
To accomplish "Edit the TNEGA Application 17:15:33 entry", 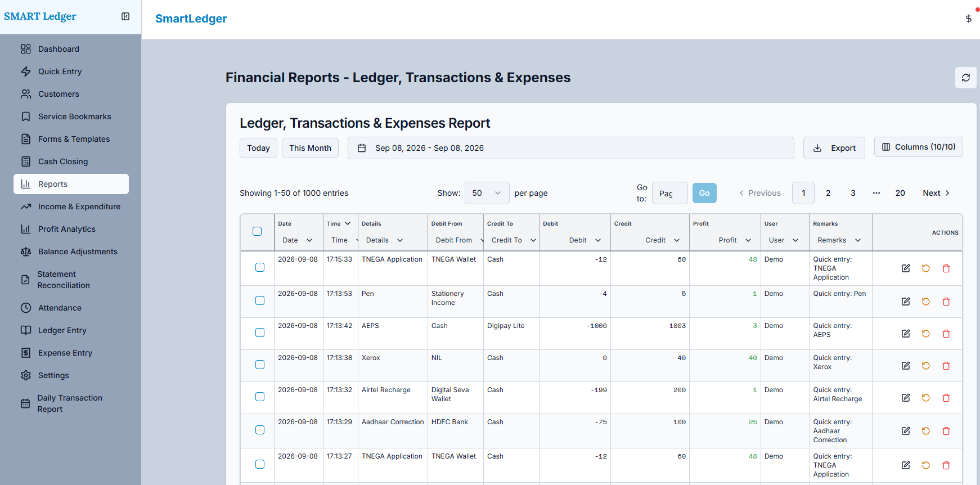I will click(x=906, y=268).
